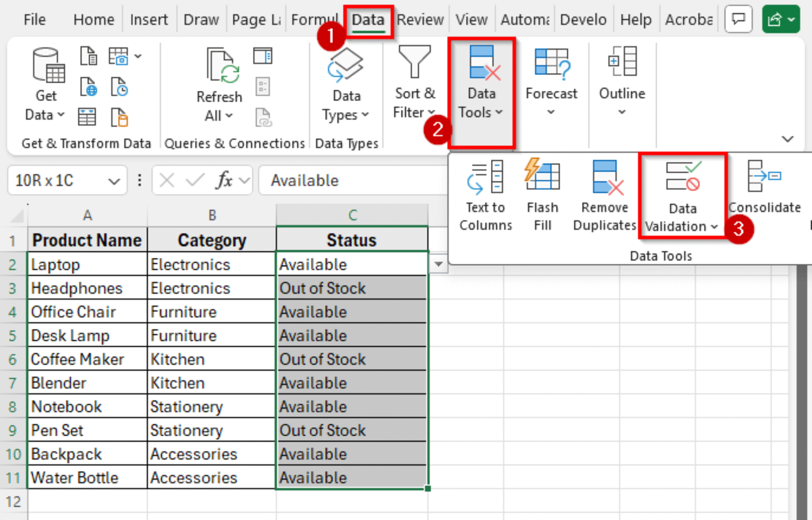Click the formula bar input showing Available
The height and width of the screenshot is (520, 812).
353,180
